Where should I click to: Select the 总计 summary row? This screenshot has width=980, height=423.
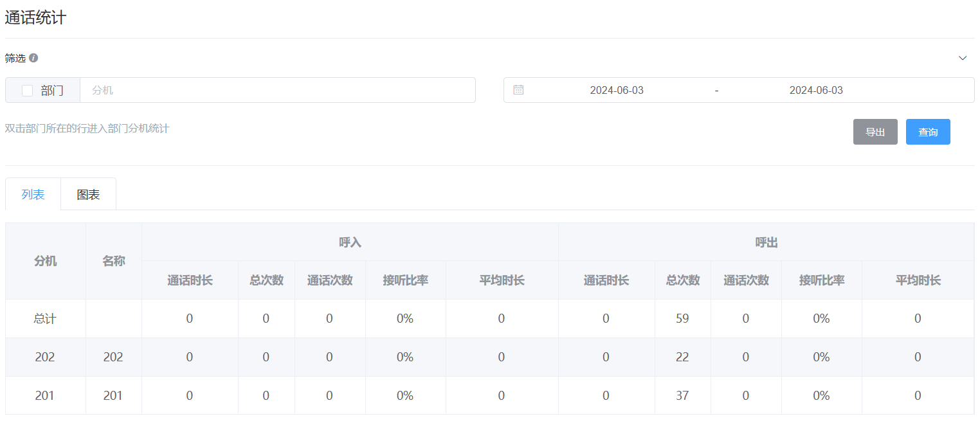pyautogui.click(x=45, y=319)
